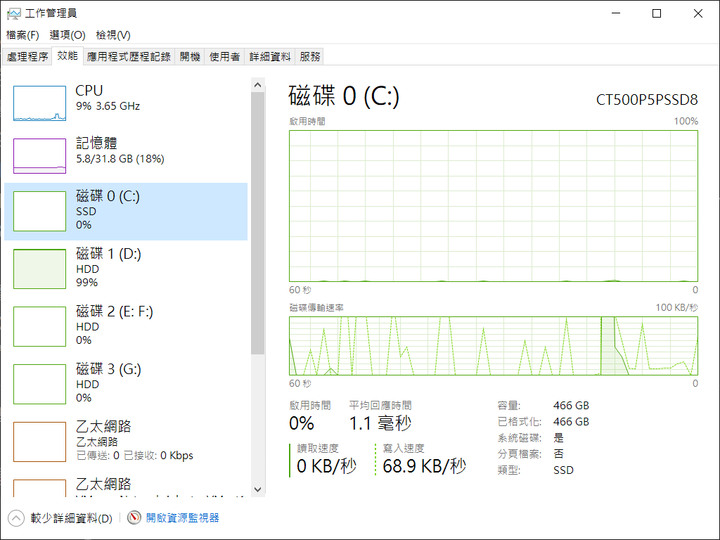Switch to the 開機 tab
Screen dimensions: 720x540
pos(190,56)
